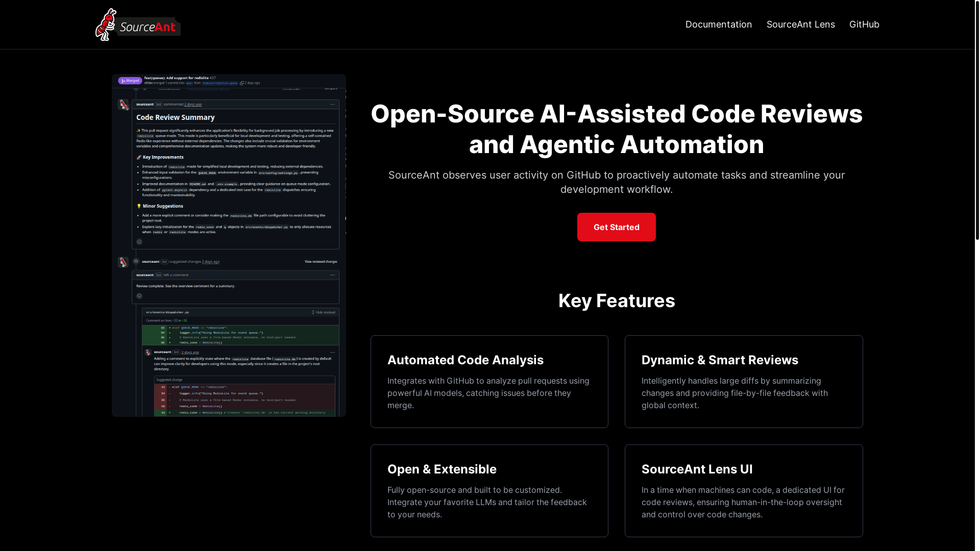Click the Get Started button
The width and height of the screenshot is (980, 551).
(x=616, y=227)
